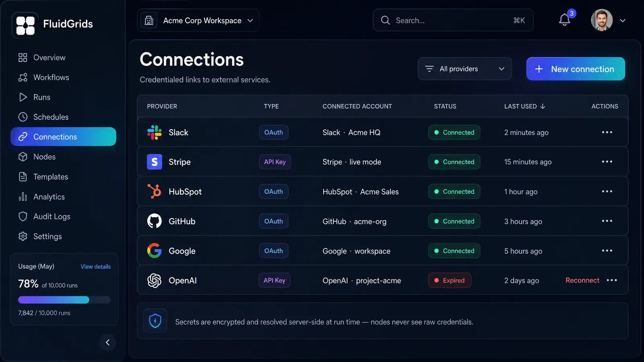The height and width of the screenshot is (362, 644).
Task: Open actions menu for the Google row
Action: pyautogui.click(x=607, y=251)
